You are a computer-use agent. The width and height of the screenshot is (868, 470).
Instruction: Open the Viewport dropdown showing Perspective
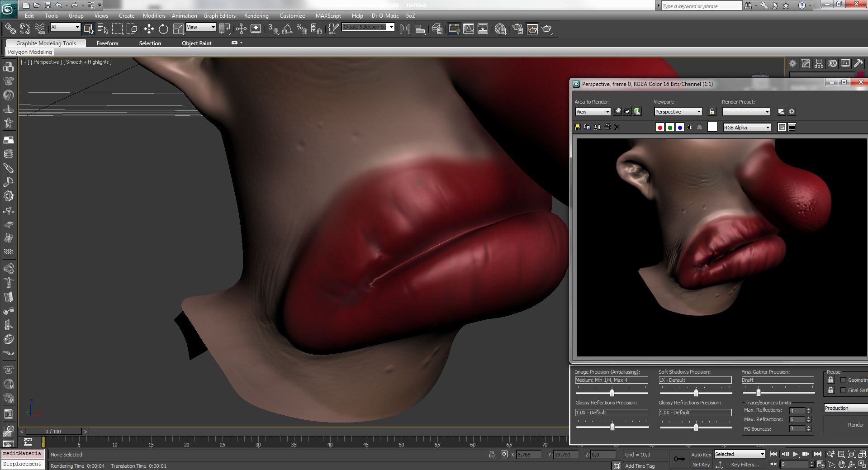(x=678, y=111)
